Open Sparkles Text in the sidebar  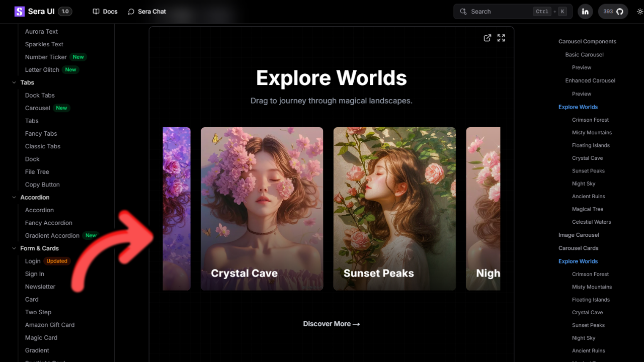(44, 44)
